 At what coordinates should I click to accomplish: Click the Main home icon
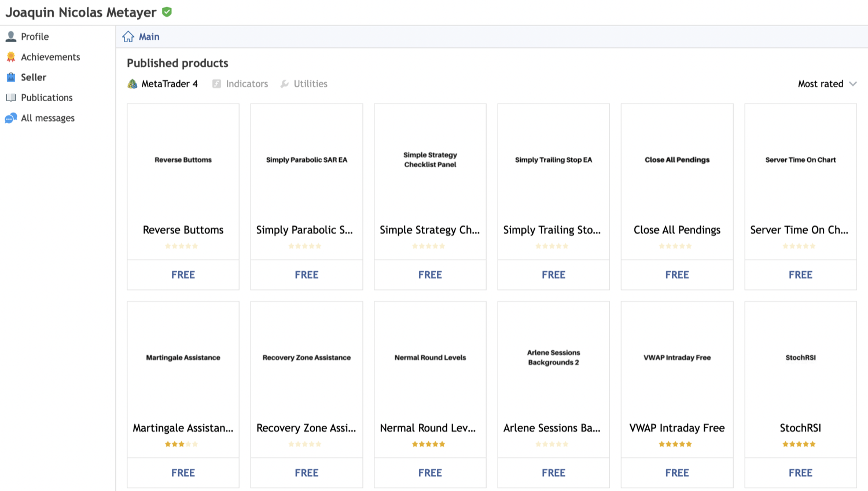tap(128, 36)
